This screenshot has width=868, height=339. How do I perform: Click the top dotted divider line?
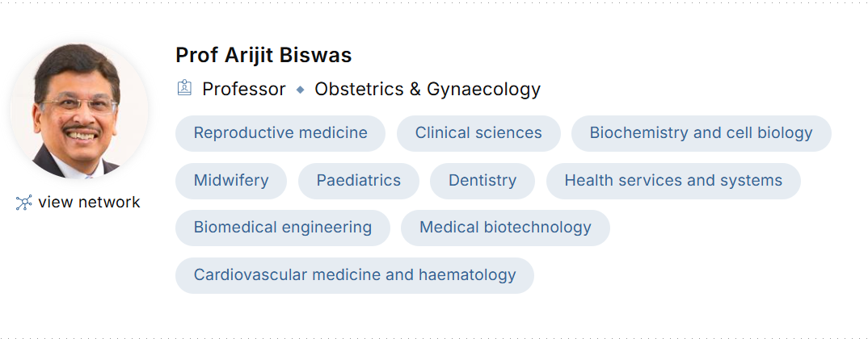434,2
